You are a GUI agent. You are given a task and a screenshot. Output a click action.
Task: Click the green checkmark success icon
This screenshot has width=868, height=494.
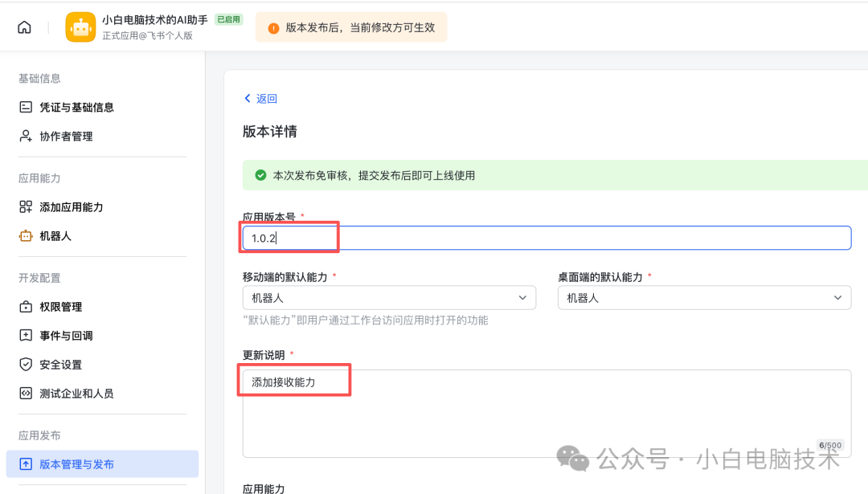260,175
